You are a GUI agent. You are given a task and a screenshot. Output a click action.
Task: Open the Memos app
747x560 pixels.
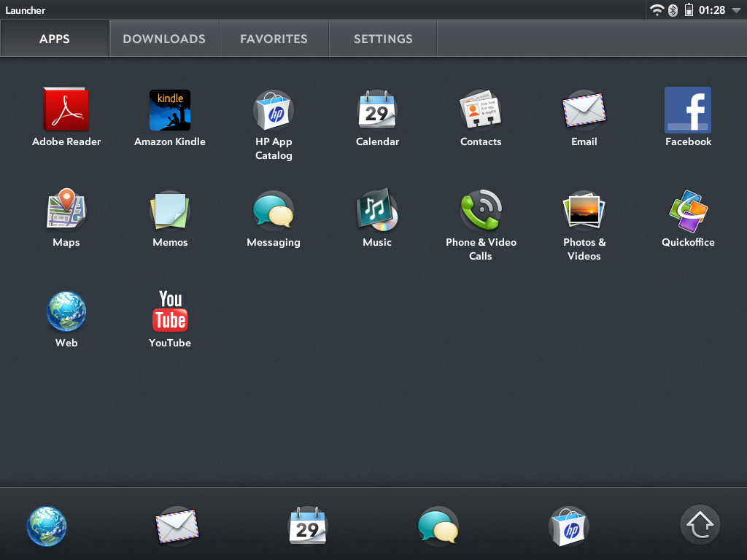click(170, 210)
